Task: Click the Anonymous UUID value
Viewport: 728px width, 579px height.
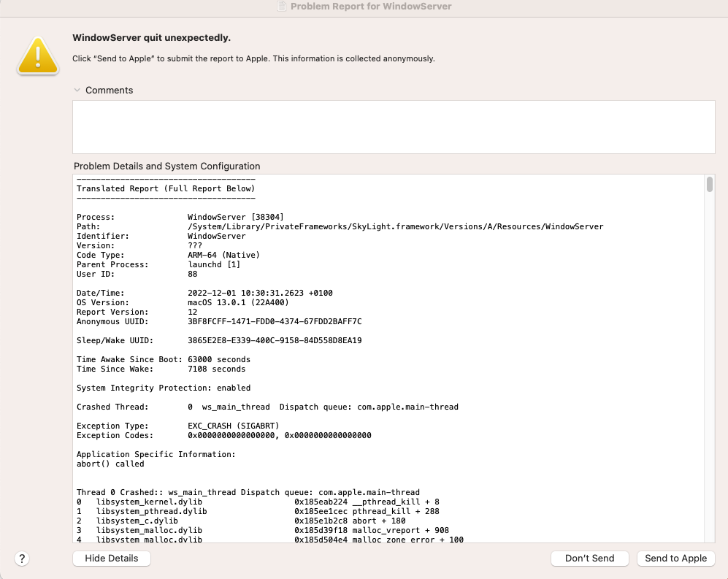Action: [x=275, y=321]
